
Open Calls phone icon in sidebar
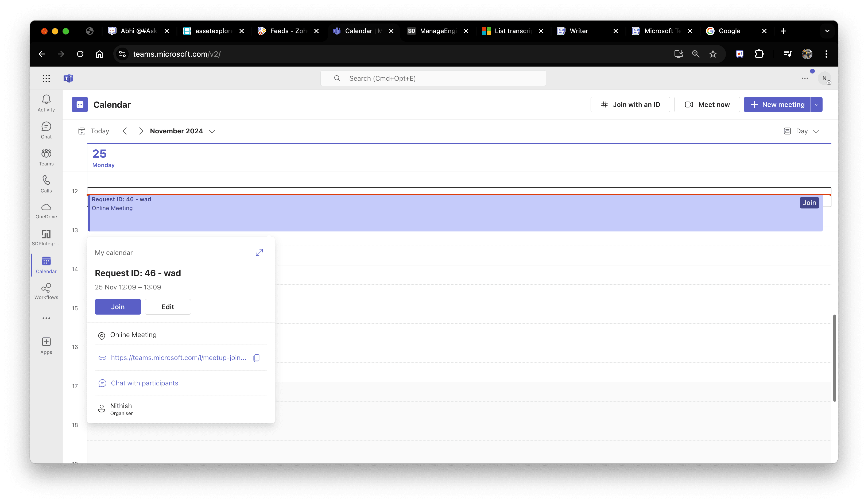pos(46,184)
